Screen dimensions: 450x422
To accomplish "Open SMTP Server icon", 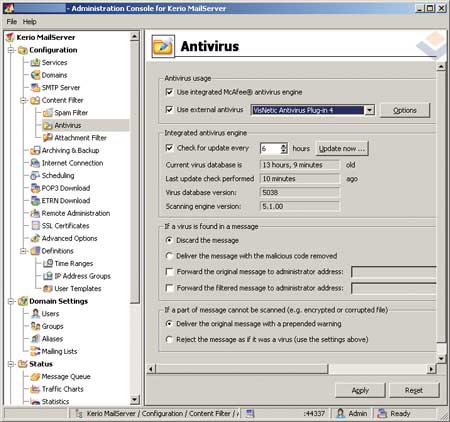I will pyautogui.click(x=35, y=88).
